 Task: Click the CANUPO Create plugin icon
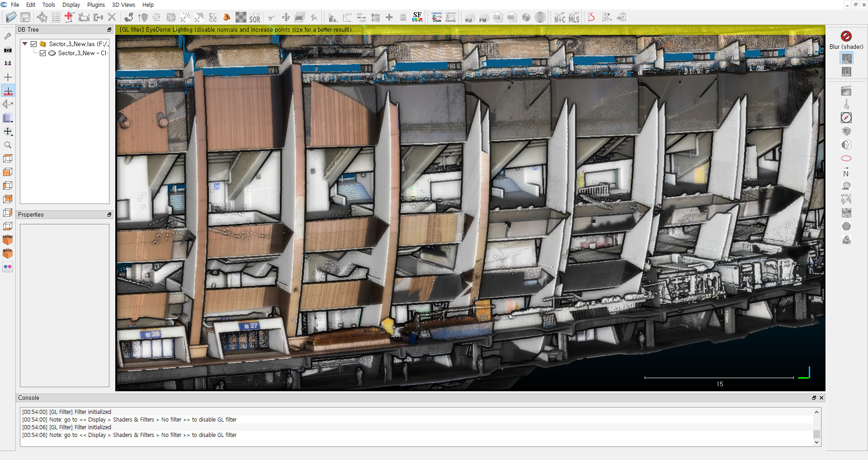[437, 17]
